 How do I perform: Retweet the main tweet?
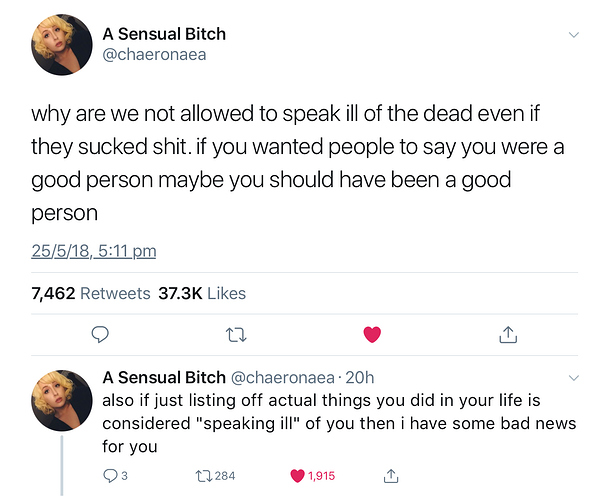click(x=236, y=335)
